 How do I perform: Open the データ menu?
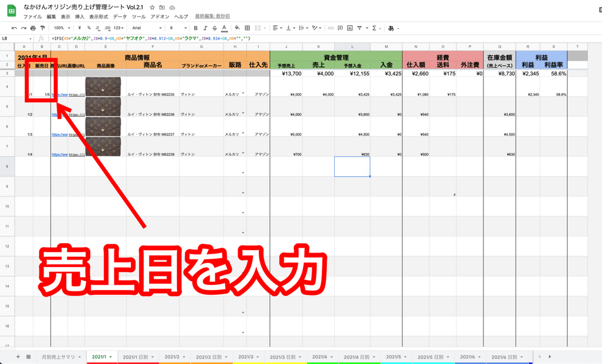pyautogui.click(x=120, y=17)
